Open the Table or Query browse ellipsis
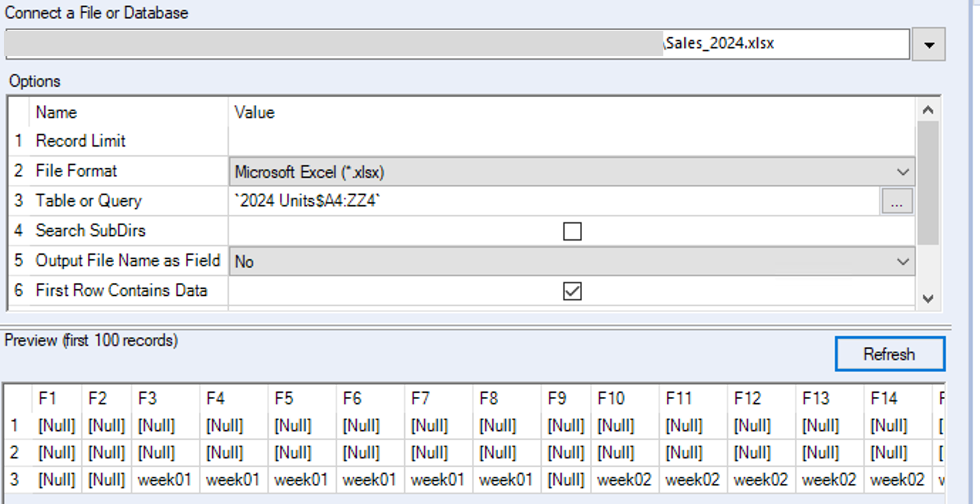This screenshot has width=980, height=504. [x=897, y=201]
